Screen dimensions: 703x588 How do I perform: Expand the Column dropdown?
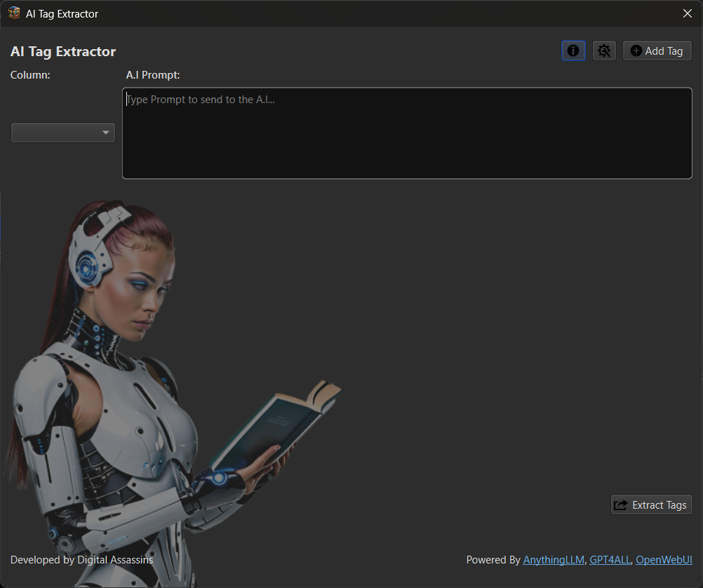(x=62, y=133)
